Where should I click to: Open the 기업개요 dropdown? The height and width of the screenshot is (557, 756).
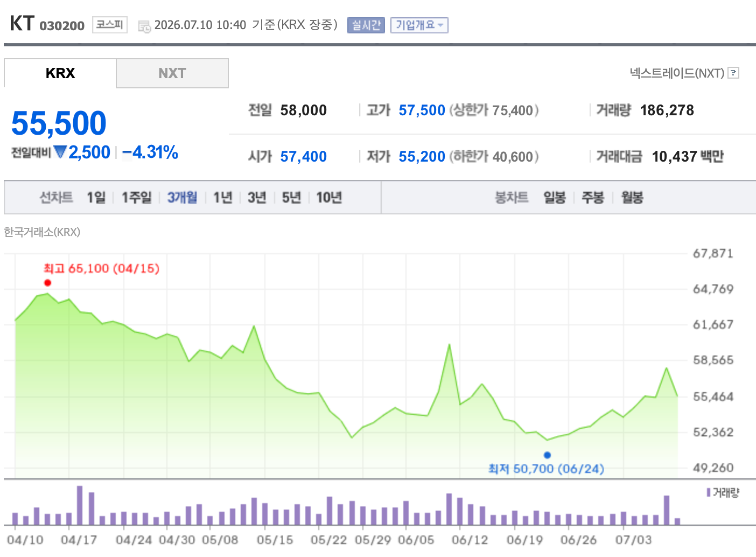pyautogui.click(x=419, y=25)
